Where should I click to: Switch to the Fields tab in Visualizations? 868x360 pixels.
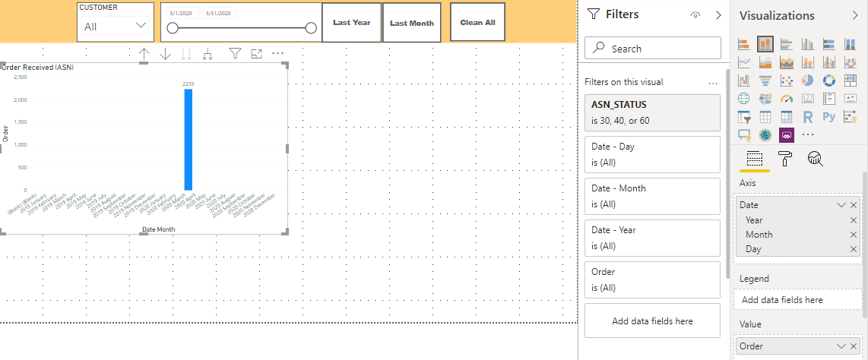755,159
